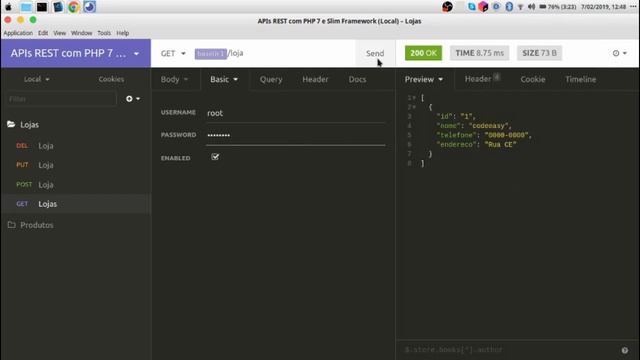Screen dimensions: 640x360
Task: Click the "Rua CE" value in JSON response
Action: pos(500,144)
